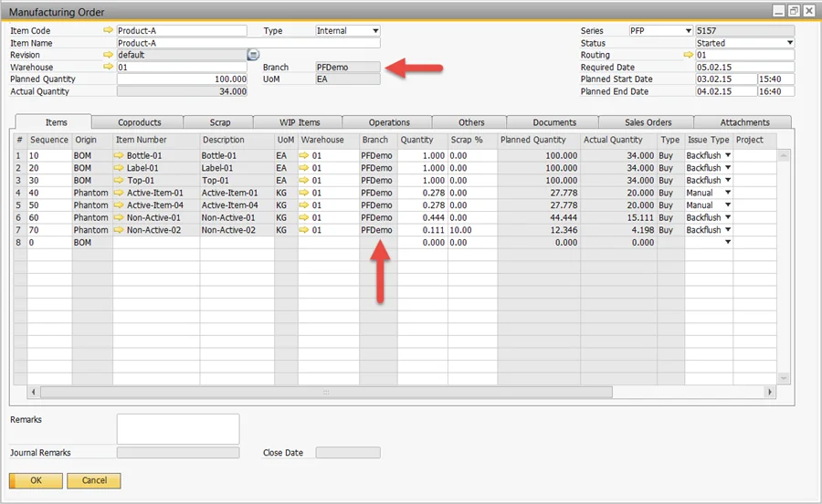Click the Quantity cell 0.444
The height and width of the screenshot is (504, 822).
pyautogui.click(x=423, y=217)
